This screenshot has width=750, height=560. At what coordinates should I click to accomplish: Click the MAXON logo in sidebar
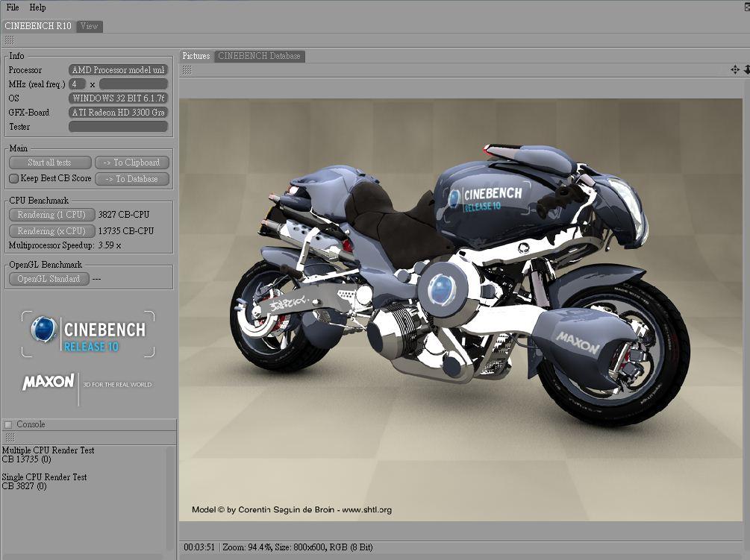(49, 382)
